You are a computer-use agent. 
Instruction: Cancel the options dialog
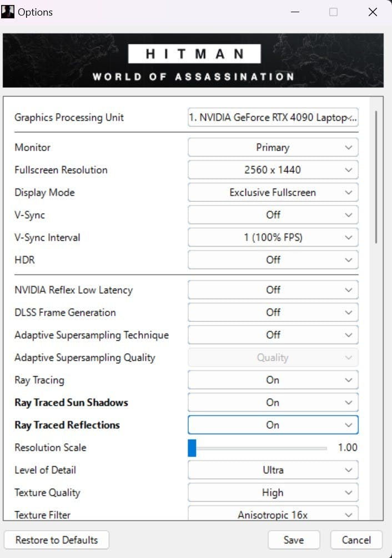click(x=356, y=540)
